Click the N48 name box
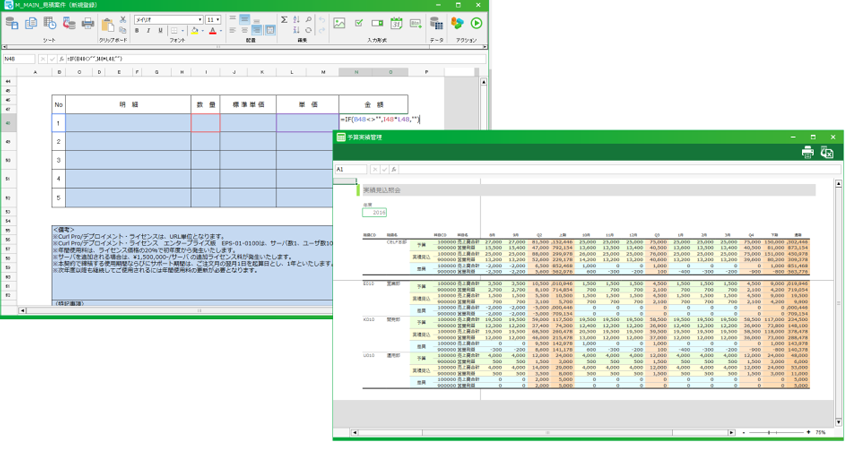Screen dimensions: 850x455 19,59
